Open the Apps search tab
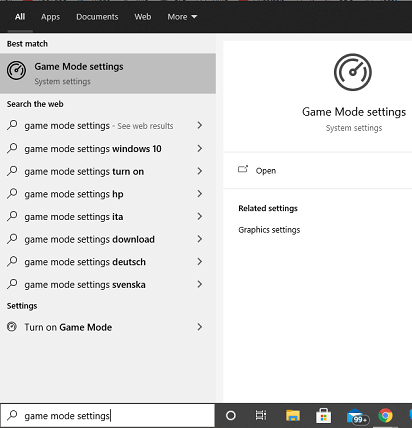412x428 pixels. [x=50, y=17]
